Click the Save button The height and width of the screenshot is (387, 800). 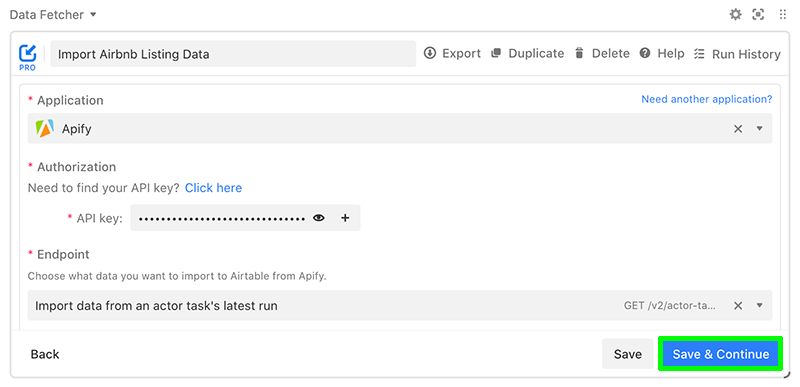click(x=628, y=354)
